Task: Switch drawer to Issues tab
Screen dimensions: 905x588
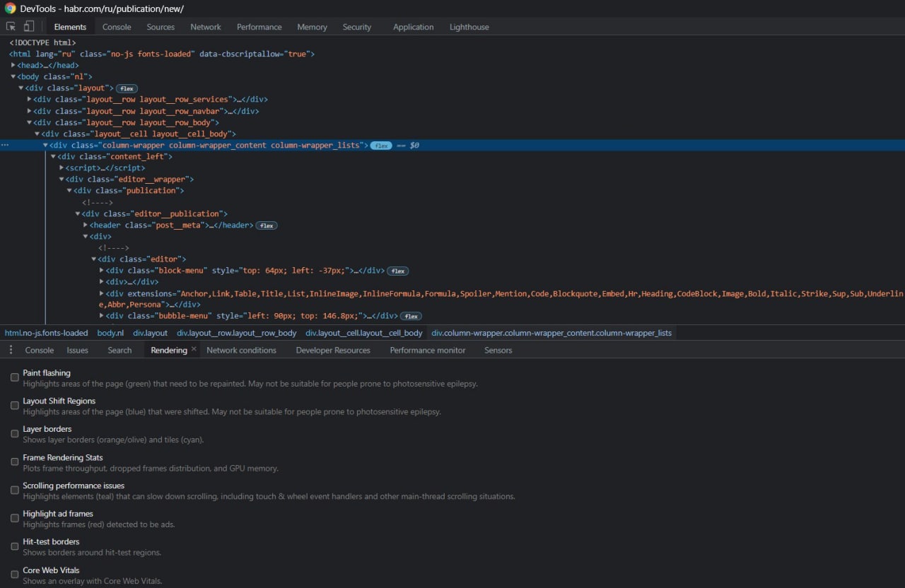Action: click(78, 350)
